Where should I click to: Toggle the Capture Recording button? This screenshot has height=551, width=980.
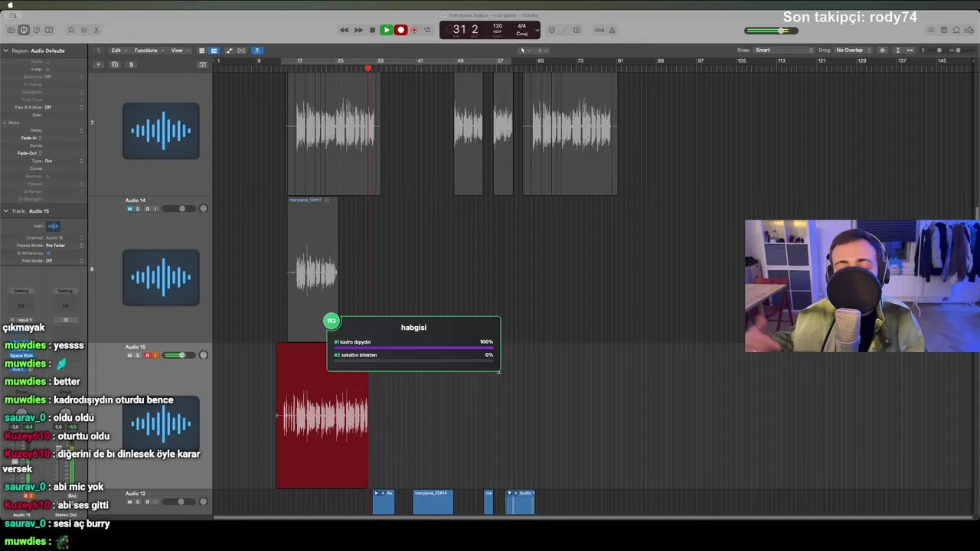(x=414, y=30)
